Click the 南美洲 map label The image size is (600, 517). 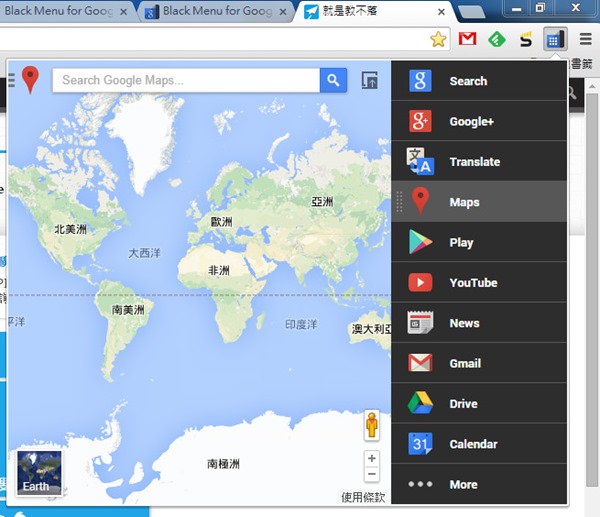click(x=128, y=310)
